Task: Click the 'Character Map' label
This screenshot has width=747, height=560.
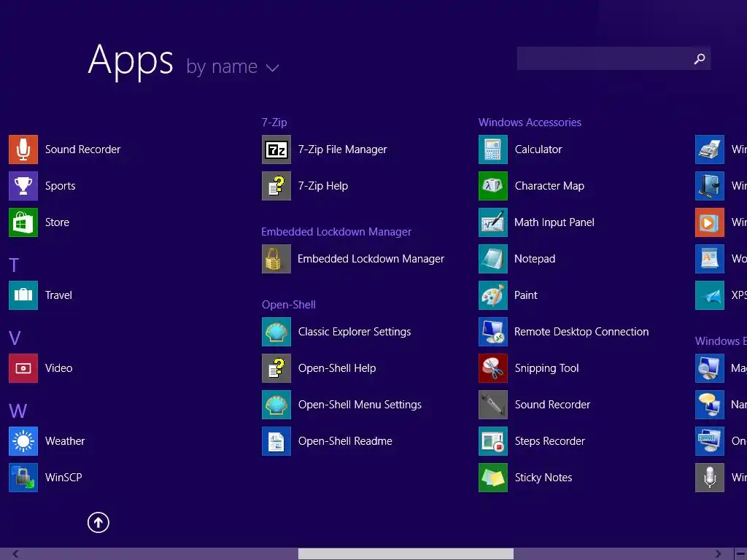Action: point(549,186)
